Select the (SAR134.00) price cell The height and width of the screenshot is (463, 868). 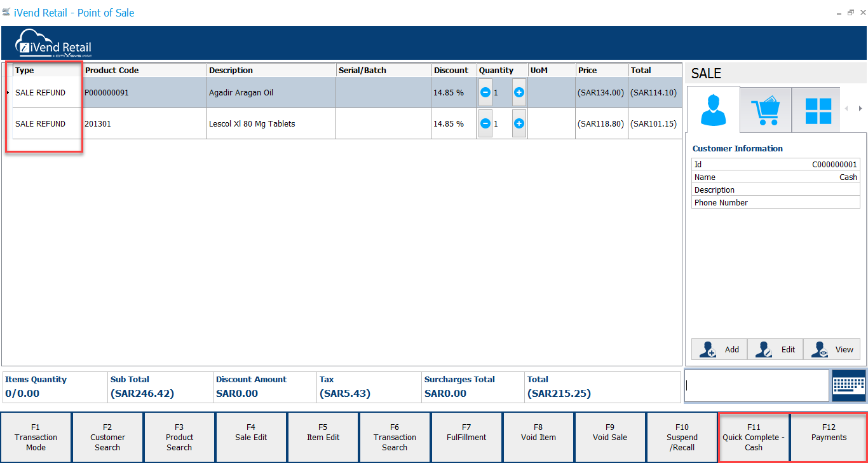[x=602, y=93]
